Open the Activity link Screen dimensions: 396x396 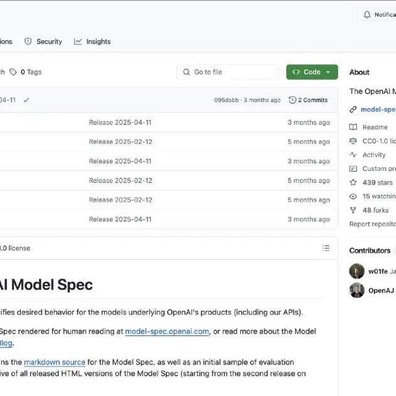(374, 155)
